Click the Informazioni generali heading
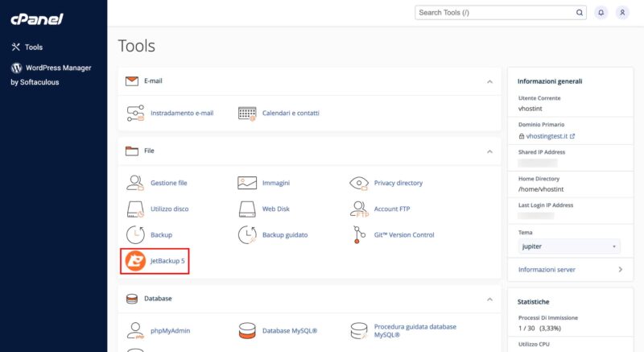The width and height of the screenshot is (644, 352). point(550,81)
